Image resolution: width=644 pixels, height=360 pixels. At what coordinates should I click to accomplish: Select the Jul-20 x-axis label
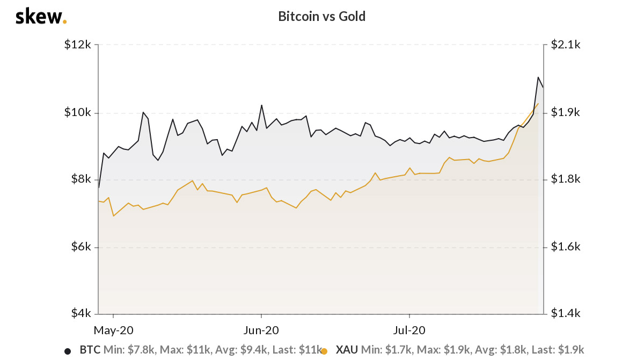click(x=409, y=328)
